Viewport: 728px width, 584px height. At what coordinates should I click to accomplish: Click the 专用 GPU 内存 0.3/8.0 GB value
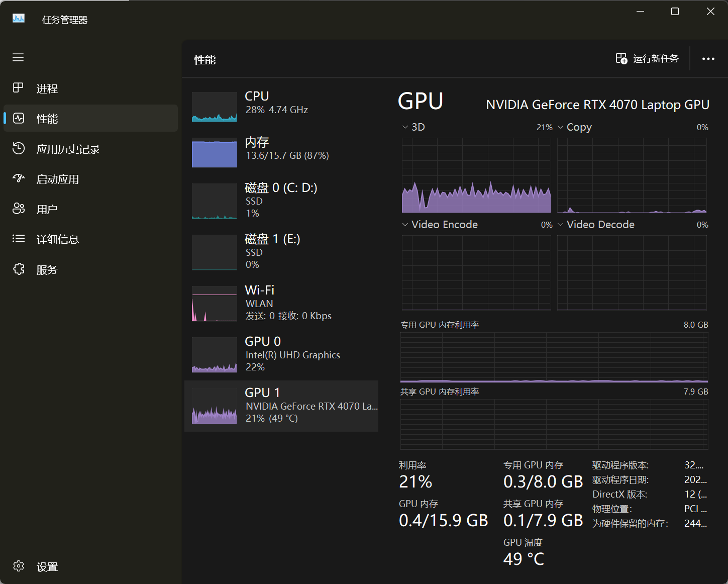click(x=543, y=481)
